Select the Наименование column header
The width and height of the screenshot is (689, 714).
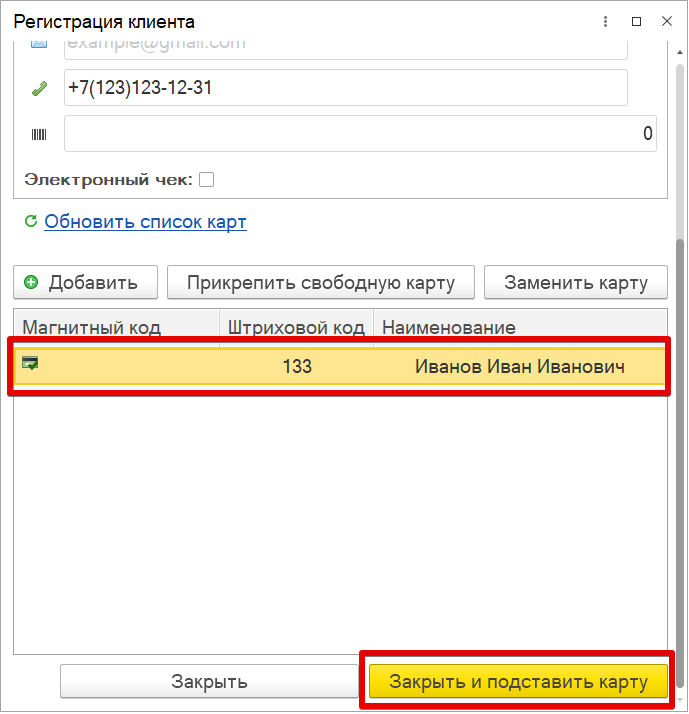[520, 327]
